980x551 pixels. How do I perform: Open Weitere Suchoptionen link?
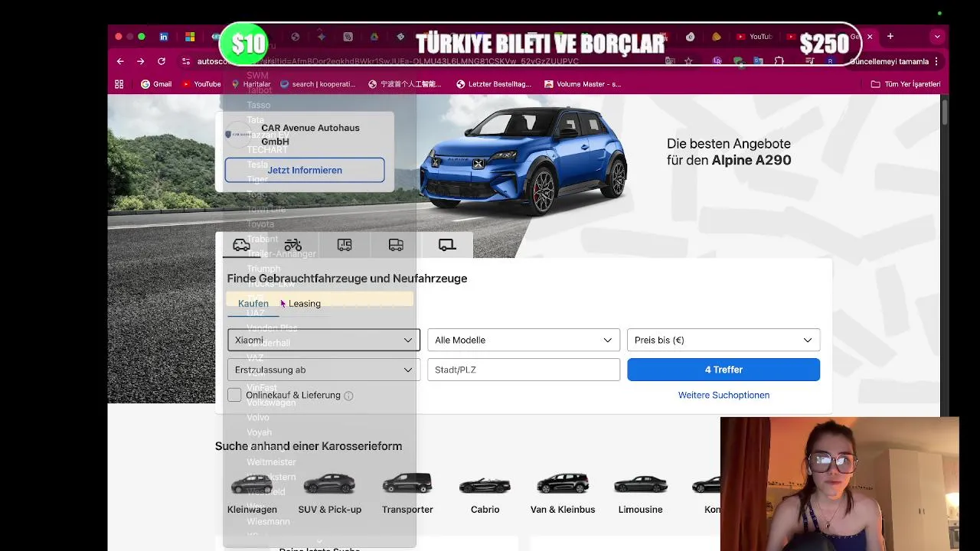point(724,395)
